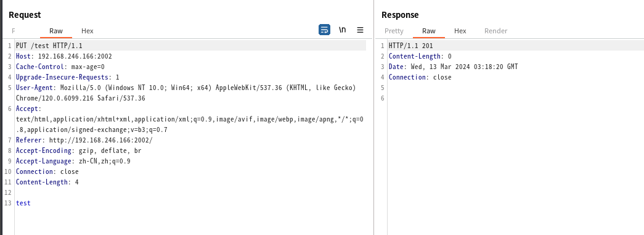
Task: Toggle word wrap icon in Request panel
Action: [324, 30]
